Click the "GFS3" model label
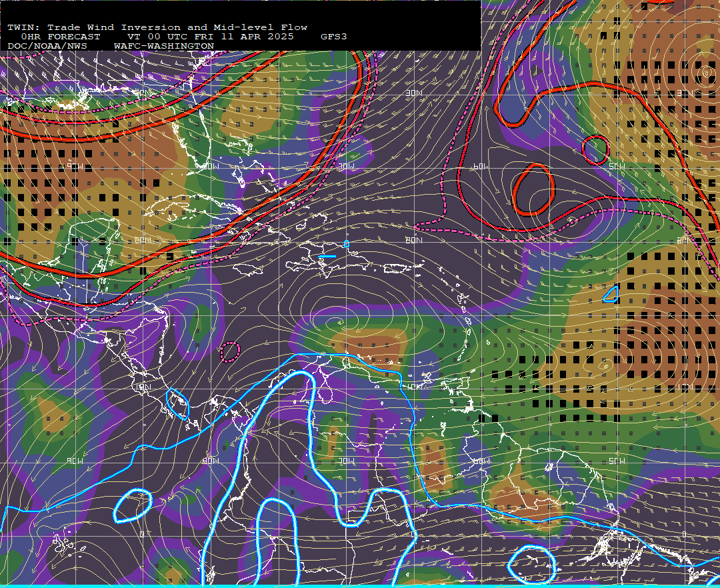This screenshot has height=588, width=720. [x=334, y=36]
